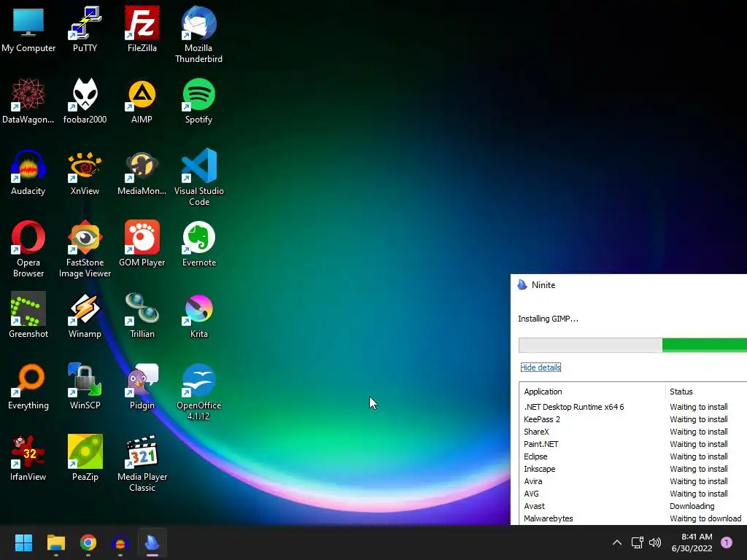The height and width of the screenshot is (560, 747).
Task: Select the Spotify desktop shortcut
Action: pyautogui.click(x=198, y=101)
